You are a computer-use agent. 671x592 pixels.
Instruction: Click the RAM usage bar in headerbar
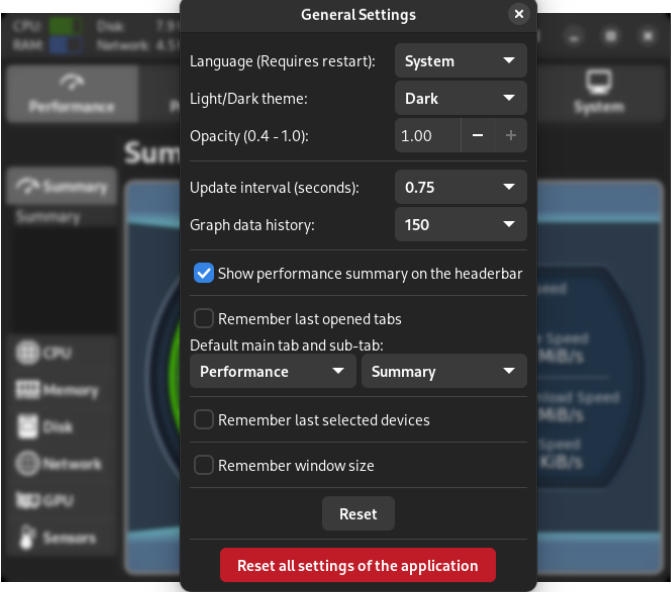point(66,45)
